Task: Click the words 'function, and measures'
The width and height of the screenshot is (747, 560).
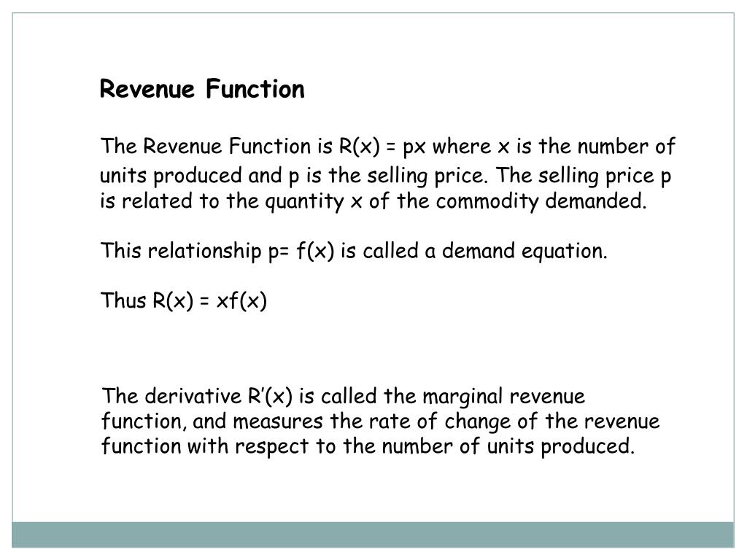Action: [212, 421]
